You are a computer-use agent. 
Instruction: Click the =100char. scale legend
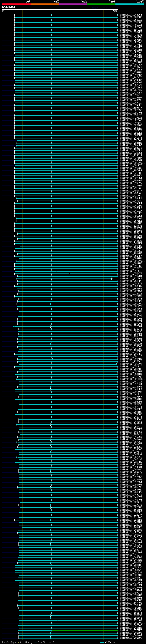coord(108,642)
